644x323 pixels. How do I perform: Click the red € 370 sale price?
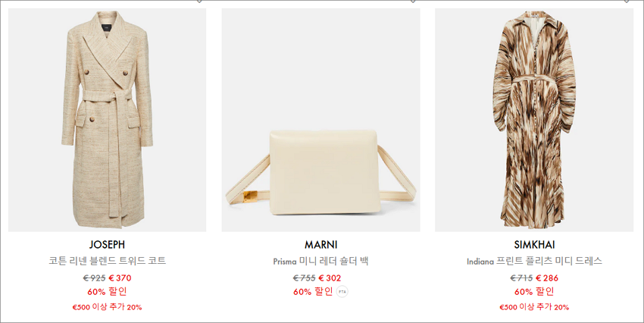[x=120, y=278]
